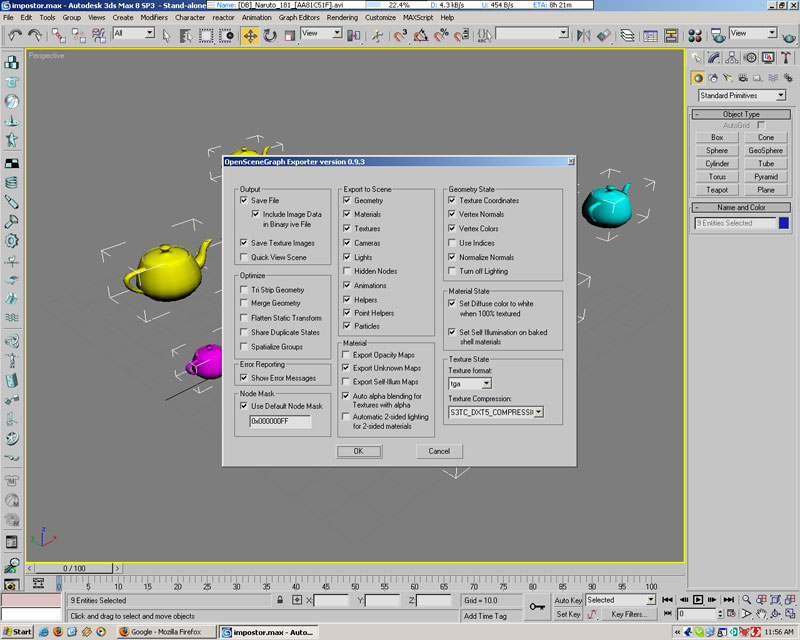The width and height of the screenshot is (800, 640).
Task: Uncheck Save Texture Images
Action: click(x=245, y=243)
